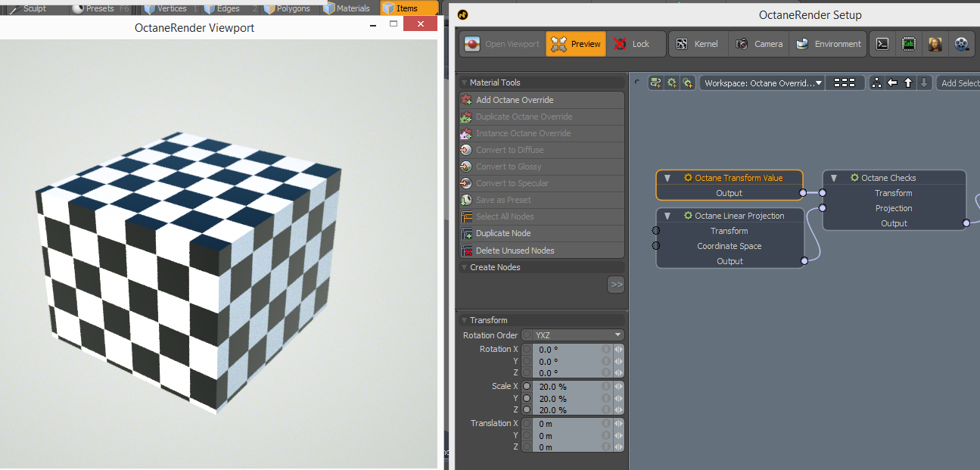The image size is (980, 470).
Task: Click the small circle at graph toolbar start
Action: [x=637, y=82]
